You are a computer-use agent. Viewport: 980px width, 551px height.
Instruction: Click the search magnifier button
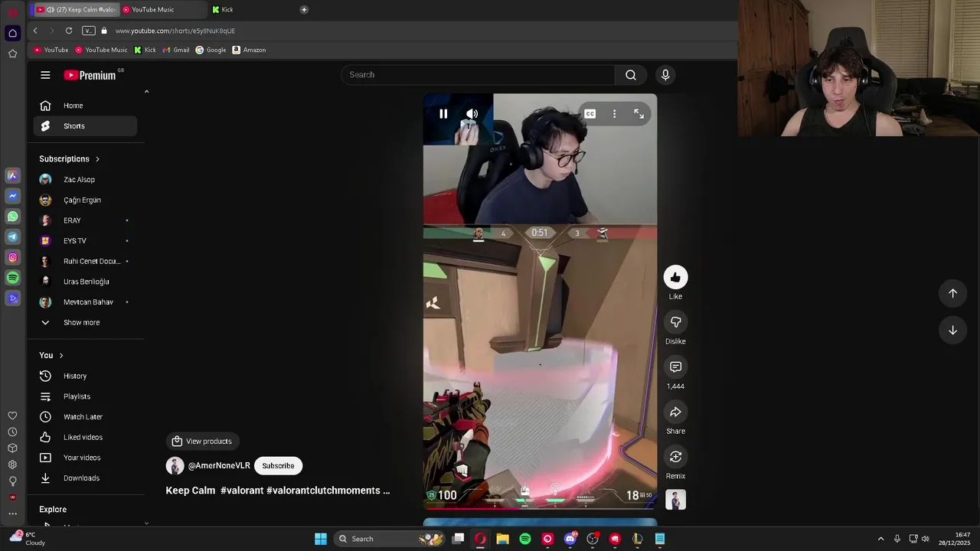tap(630, 75)
